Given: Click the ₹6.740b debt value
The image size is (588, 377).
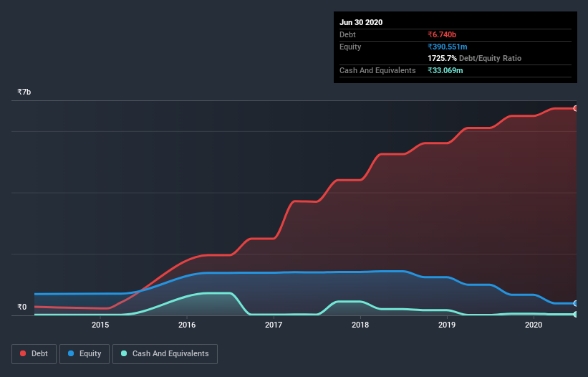Looking at the screenshot, I should [x=442, y=34].
